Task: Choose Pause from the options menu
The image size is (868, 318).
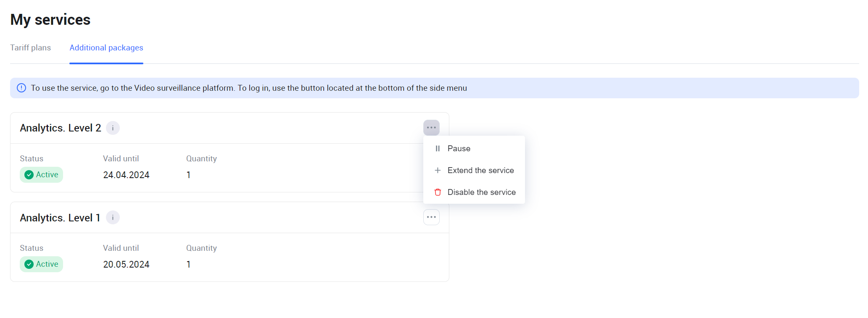Action: tap(459, 148)
